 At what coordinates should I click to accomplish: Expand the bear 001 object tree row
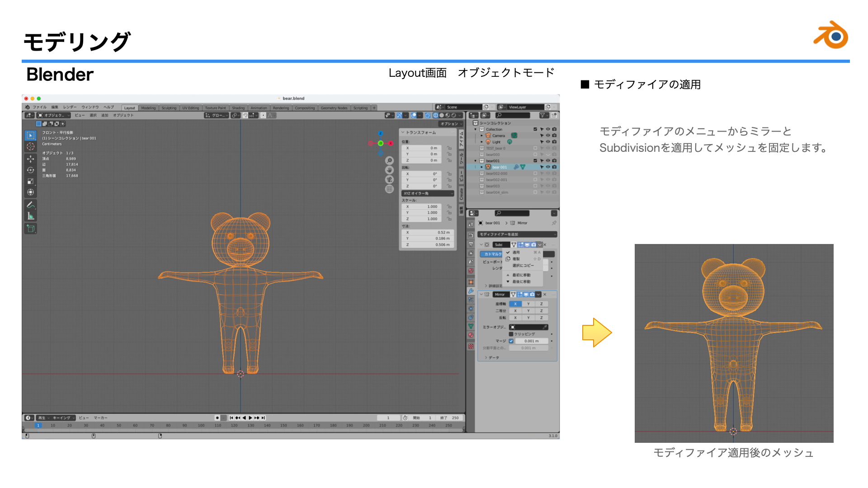point(482,167)
